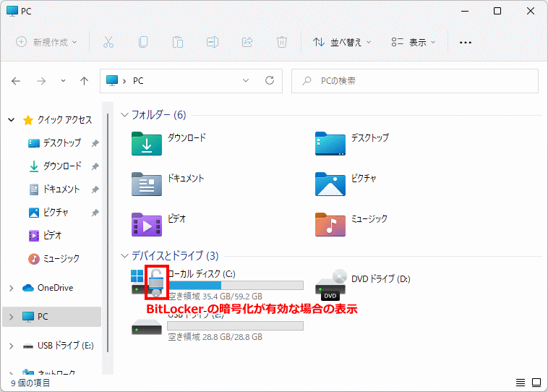Click 新規作成 button in toolbar

coord(46,42)
